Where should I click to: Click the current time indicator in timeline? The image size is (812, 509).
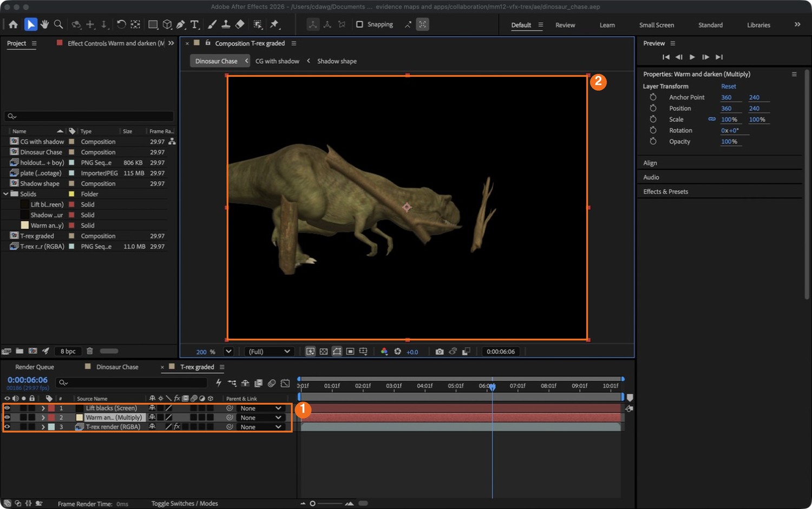492,386
